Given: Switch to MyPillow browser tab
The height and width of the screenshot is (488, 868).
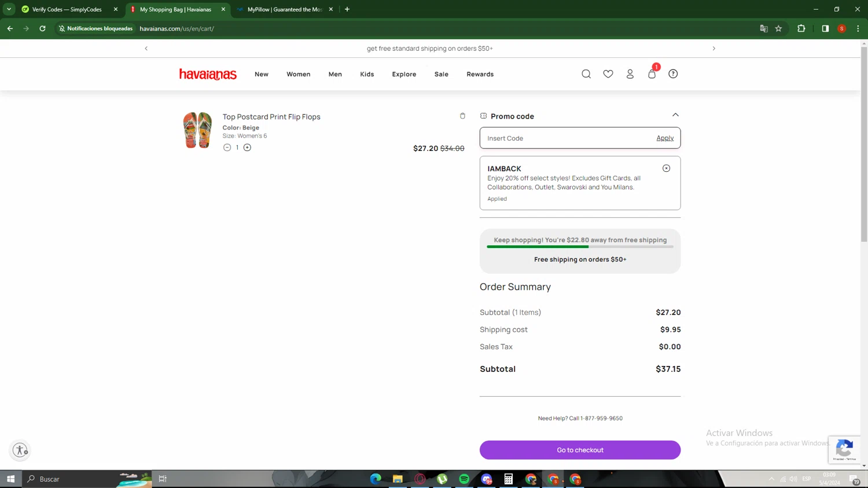Looking at the screenshot, I should point(285,9).
